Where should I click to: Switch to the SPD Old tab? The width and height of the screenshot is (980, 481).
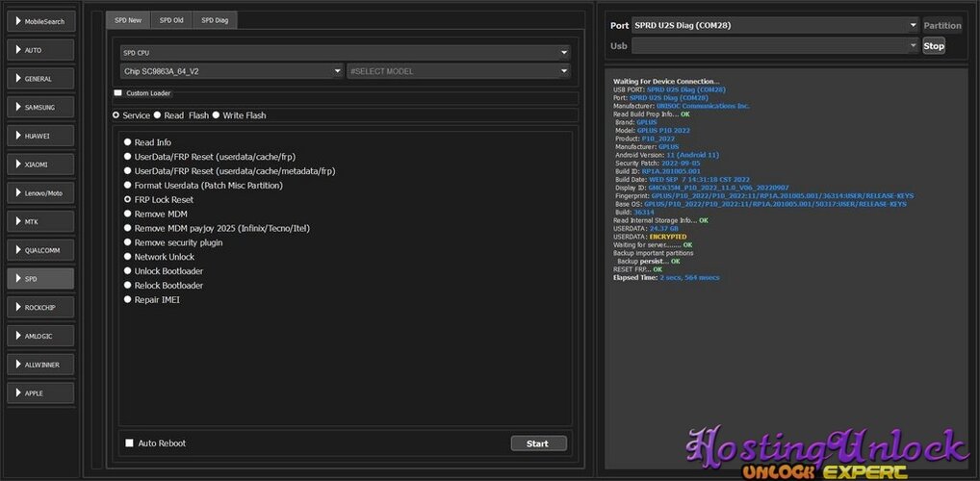[171, 20]
